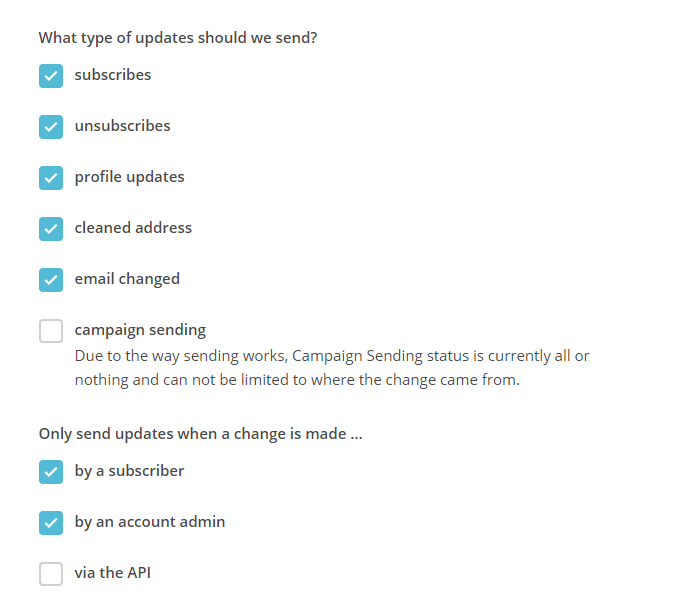Click the "subscribes" label text
This screenshot has height=597, width=681.
(113, 75)
